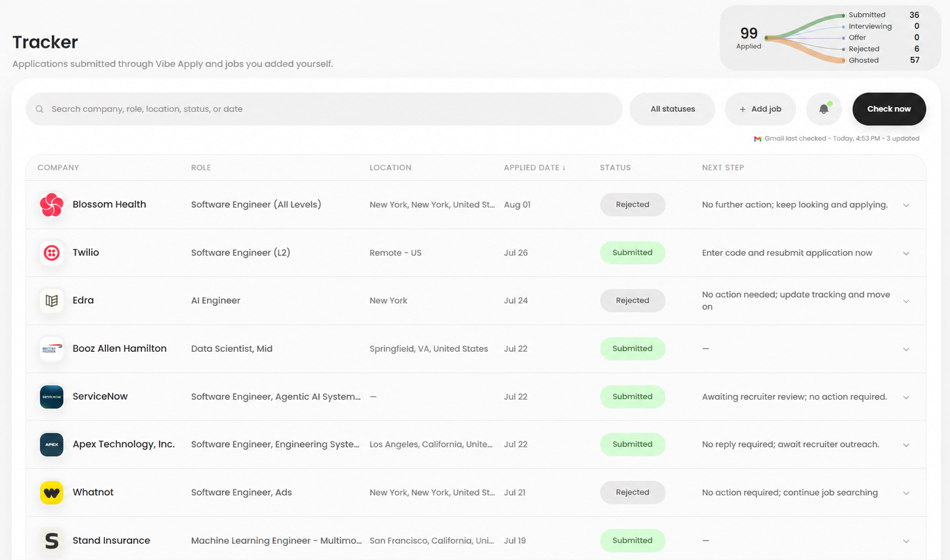Click the Booz Allen Hamilton logo

[52, 349]
